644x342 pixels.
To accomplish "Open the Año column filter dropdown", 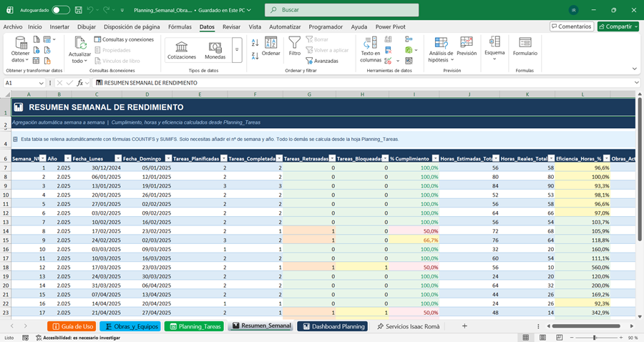I will point(68,158).
